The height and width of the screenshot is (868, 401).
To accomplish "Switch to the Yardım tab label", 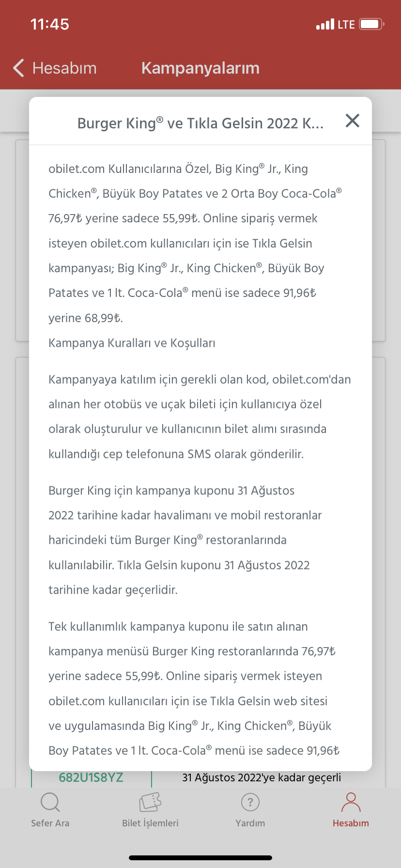I will click(x=250, y=823).
